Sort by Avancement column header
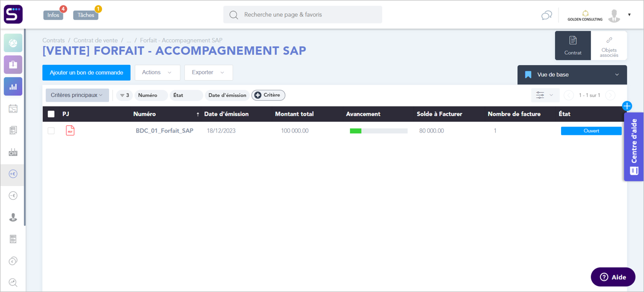This screenshot has height=292, width=644. click(x=363, y=114)
